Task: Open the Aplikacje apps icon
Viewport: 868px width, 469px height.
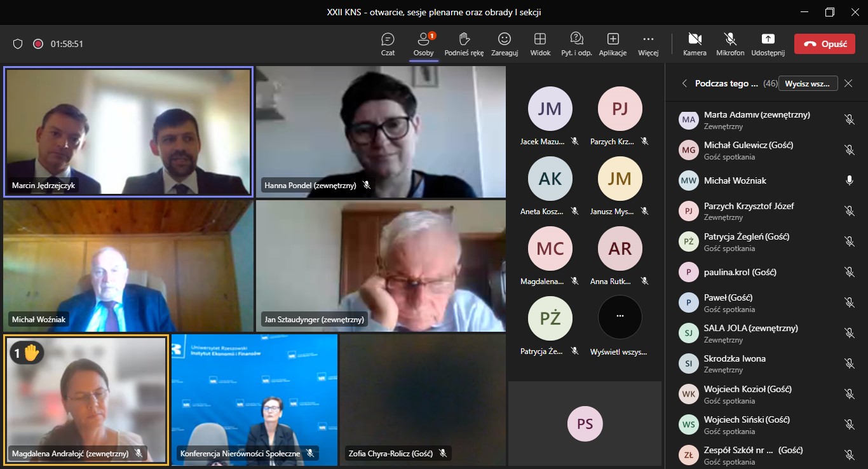Action: [613, 43]
